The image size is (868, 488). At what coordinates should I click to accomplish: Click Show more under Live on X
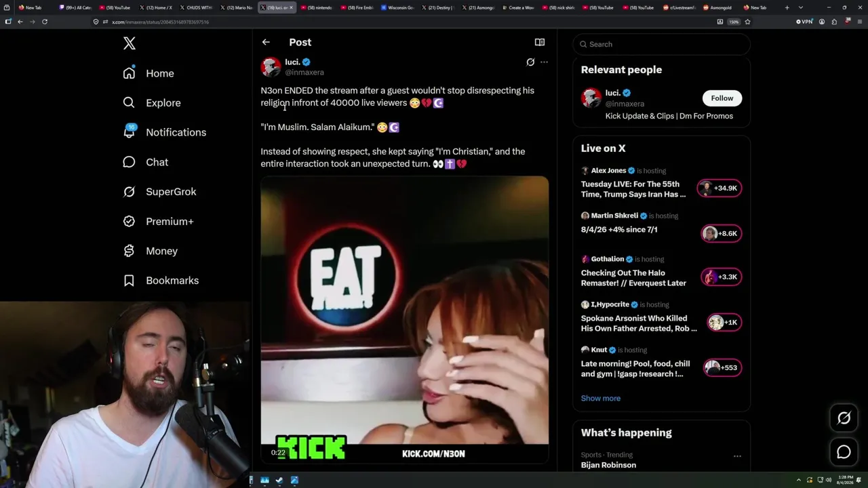[x=601, y=399]
